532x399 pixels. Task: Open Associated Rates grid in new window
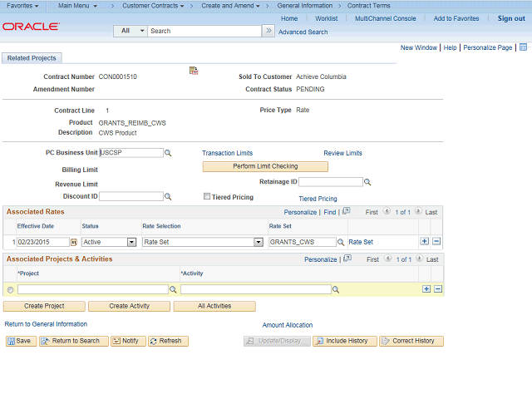click(346, 211)
